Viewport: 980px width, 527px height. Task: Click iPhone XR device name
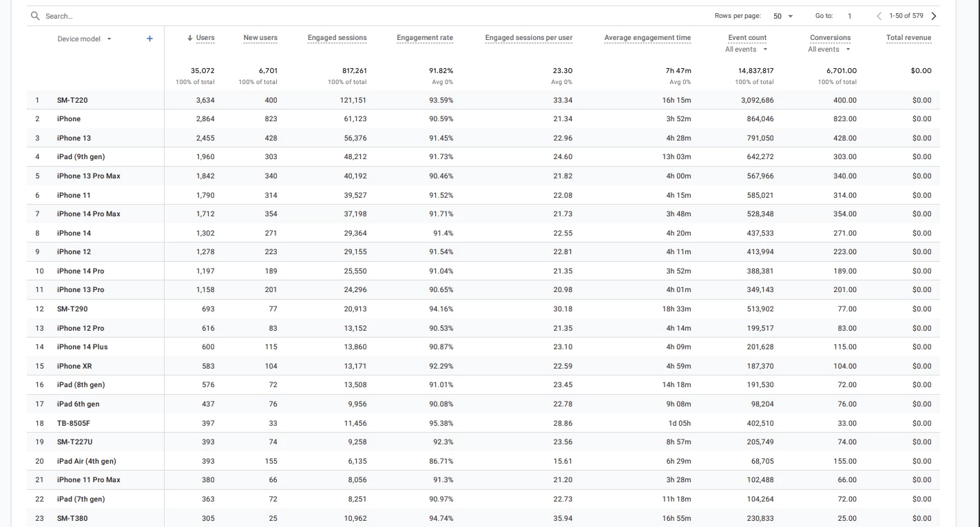pos(74,366)
